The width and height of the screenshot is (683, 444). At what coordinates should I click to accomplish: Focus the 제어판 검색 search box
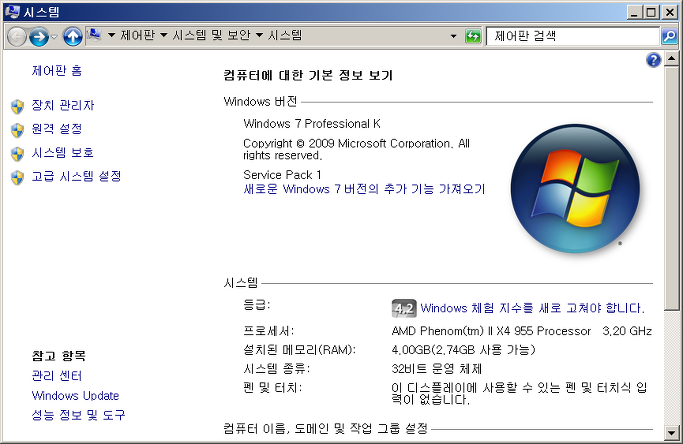[x=572, y=36]
